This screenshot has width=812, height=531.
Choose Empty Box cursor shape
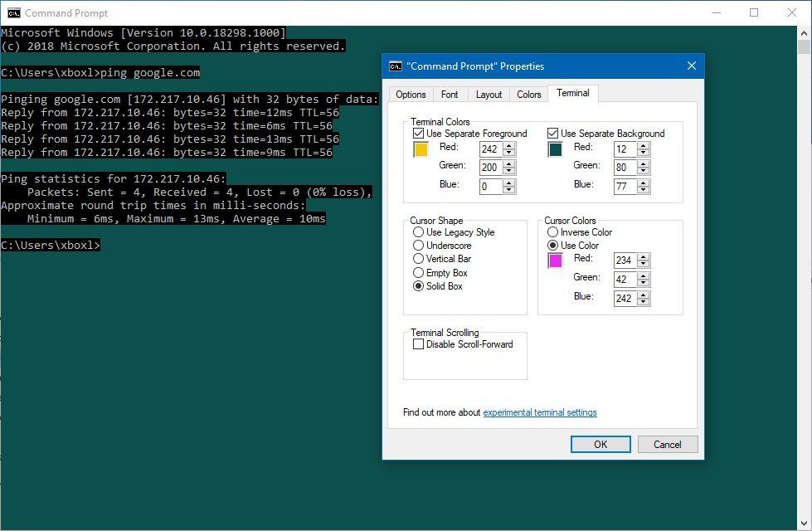tap(420, 272)
